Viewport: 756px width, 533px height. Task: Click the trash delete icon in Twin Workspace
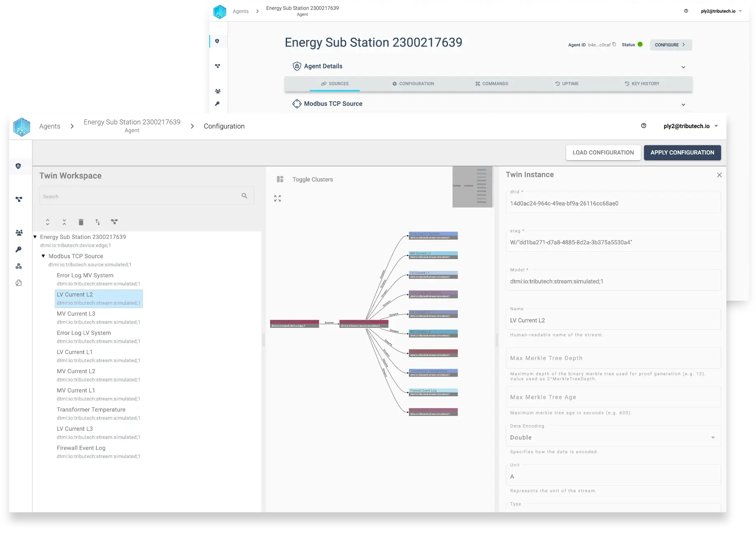point(81,222)
